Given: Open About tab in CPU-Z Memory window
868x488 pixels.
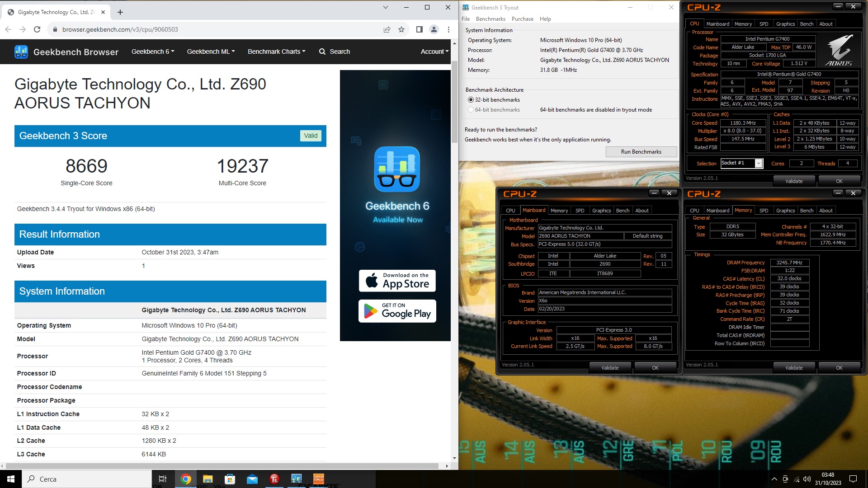Looking at the screenshot, I should click(x=826, y=211).
